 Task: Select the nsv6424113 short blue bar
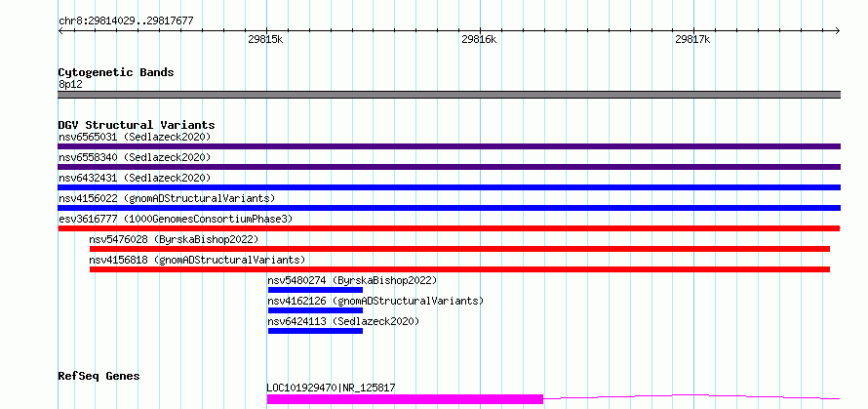click(315, 331)
